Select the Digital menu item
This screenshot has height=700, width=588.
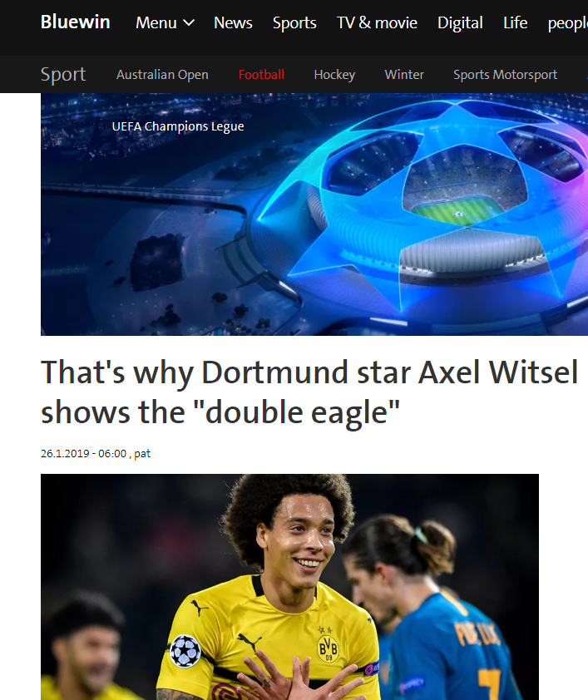[460, 22]
